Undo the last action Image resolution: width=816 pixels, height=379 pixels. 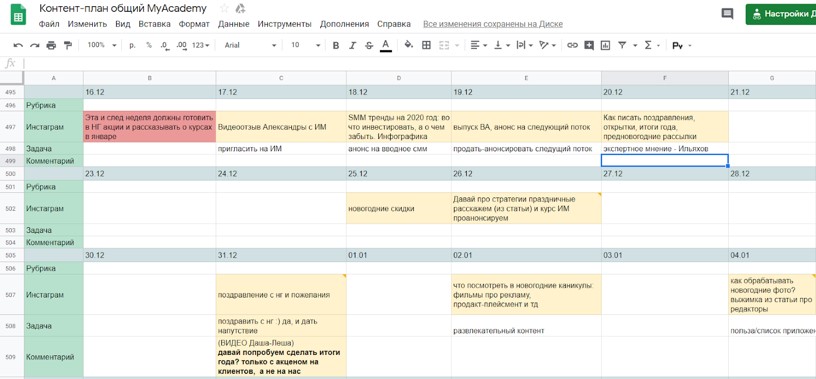[18, 45]
